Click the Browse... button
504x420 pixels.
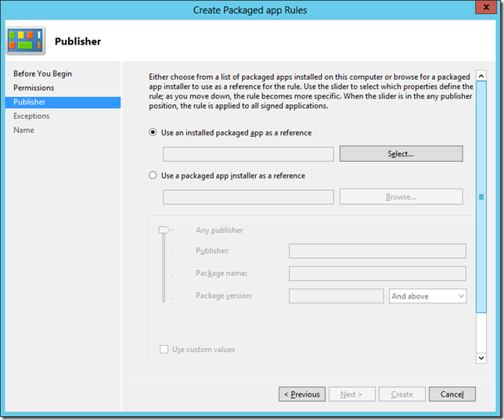coord(401,197)
